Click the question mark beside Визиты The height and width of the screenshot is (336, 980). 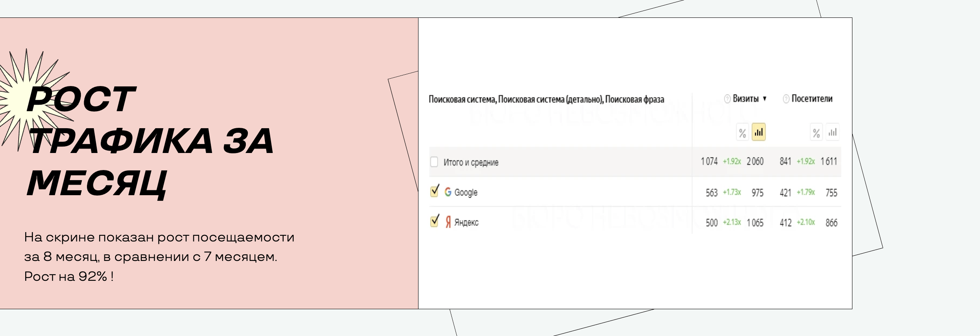pos(727,99)
